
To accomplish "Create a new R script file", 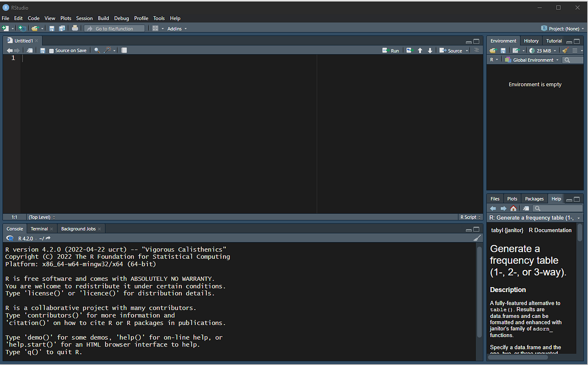I will [6, 28].
